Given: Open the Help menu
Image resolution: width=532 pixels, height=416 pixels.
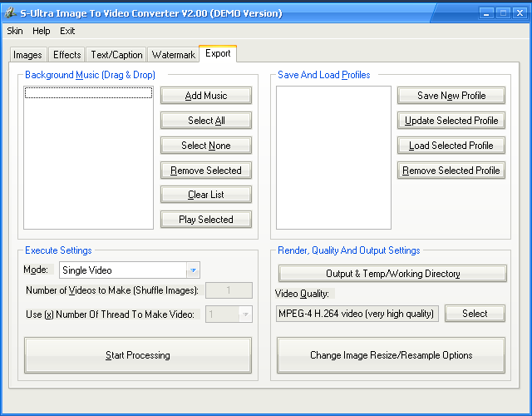Looking at the screenshot, I should [42, 31].
